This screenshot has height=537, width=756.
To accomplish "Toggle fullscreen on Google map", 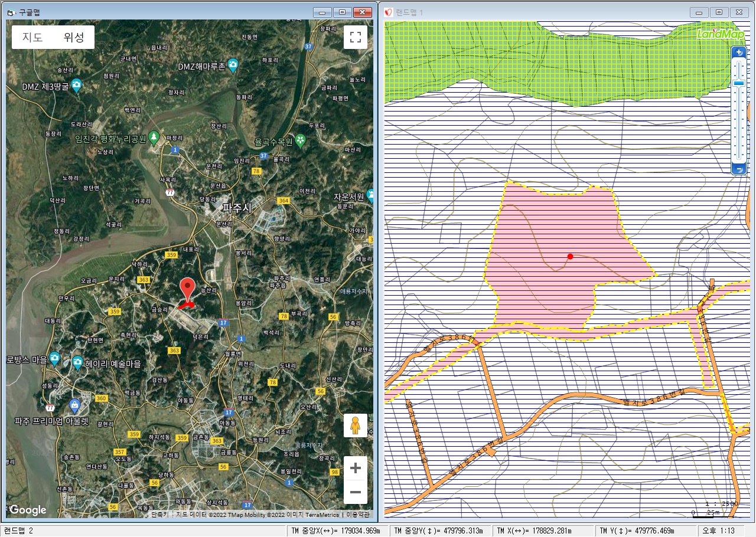I will point(356,37).
